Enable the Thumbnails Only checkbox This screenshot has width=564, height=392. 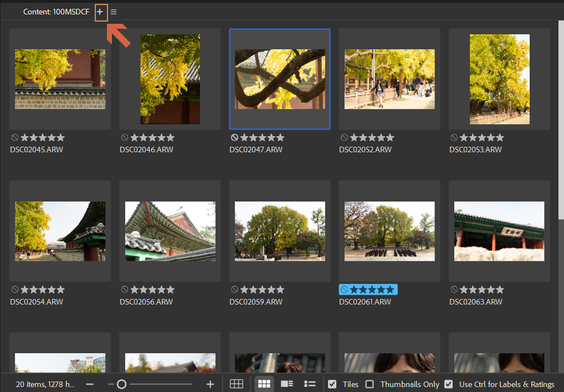click(x=370, y=384)
